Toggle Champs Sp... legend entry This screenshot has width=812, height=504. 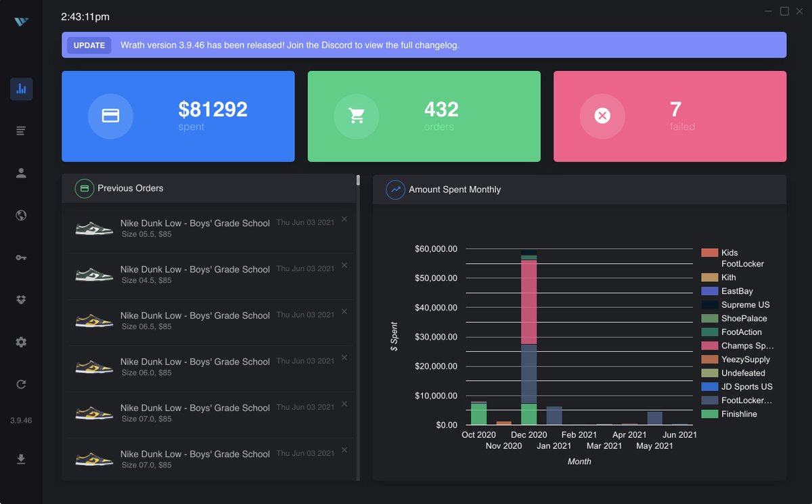[x=737, y=346]
